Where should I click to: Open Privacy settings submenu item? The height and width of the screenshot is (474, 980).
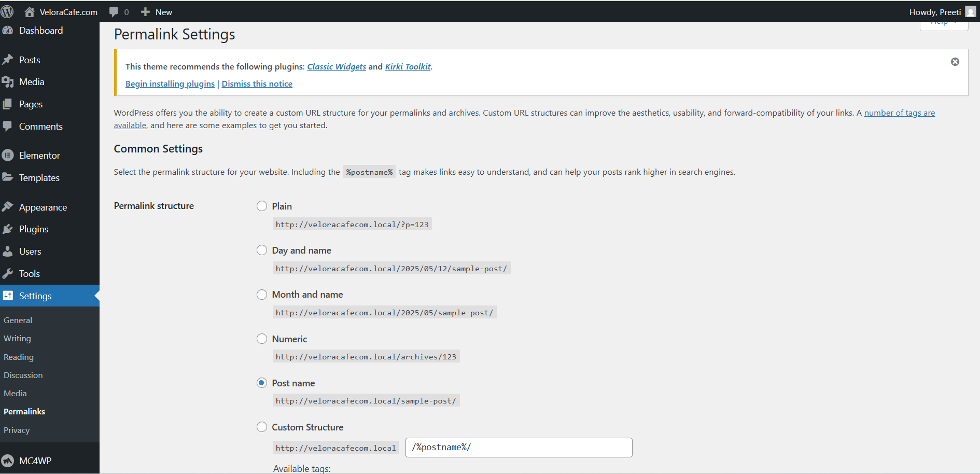tap(17, 430)
